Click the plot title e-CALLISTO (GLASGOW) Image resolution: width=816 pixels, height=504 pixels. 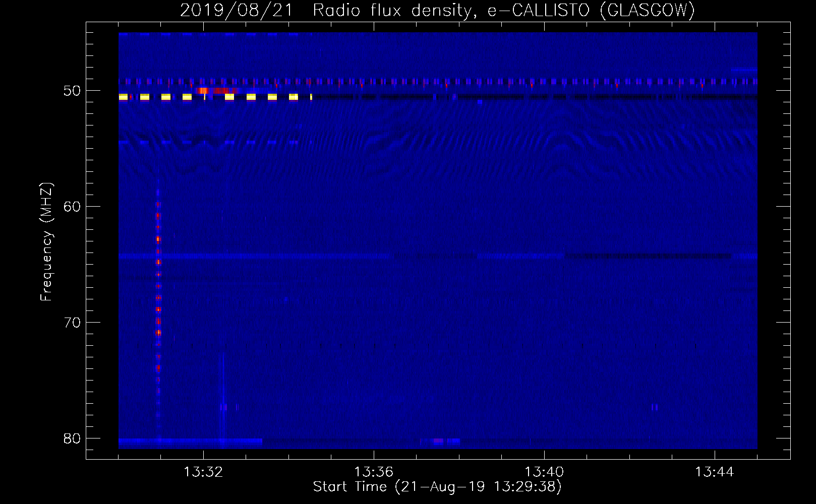pyautogui.click(x=591, y=10)
